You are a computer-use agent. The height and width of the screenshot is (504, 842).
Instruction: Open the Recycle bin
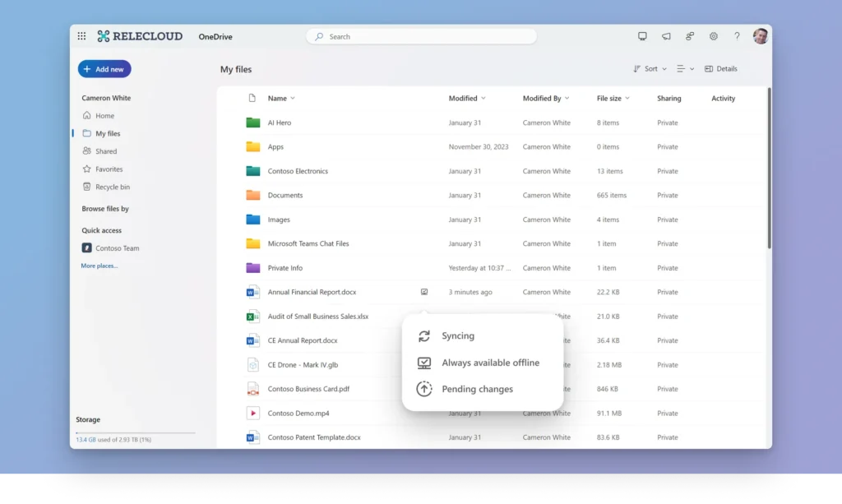(112, 187)
